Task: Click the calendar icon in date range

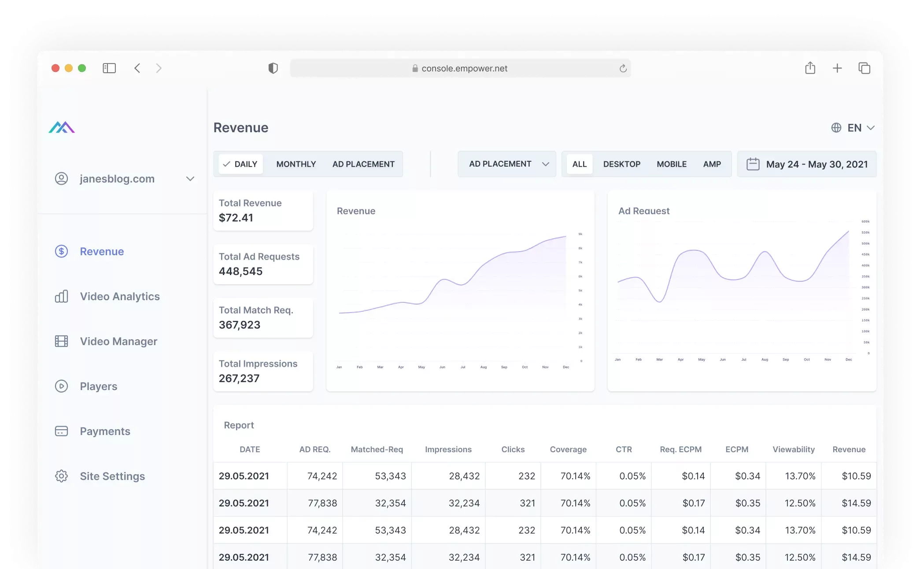Action: pos(753,164)
